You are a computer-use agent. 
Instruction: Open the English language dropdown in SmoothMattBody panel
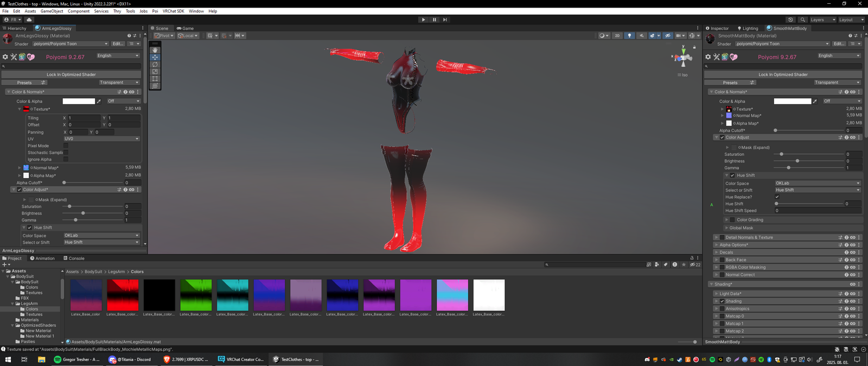tap(839, 55)
